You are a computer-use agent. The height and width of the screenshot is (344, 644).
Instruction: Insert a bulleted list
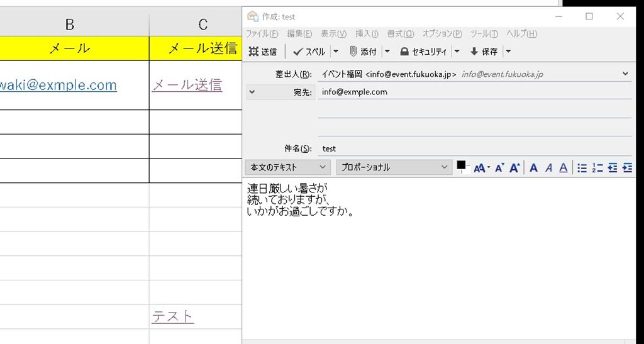582,167
